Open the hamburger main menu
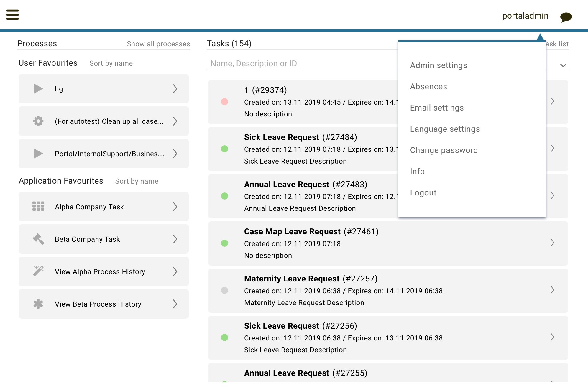588x387 pixels. [x=12, y=15]
